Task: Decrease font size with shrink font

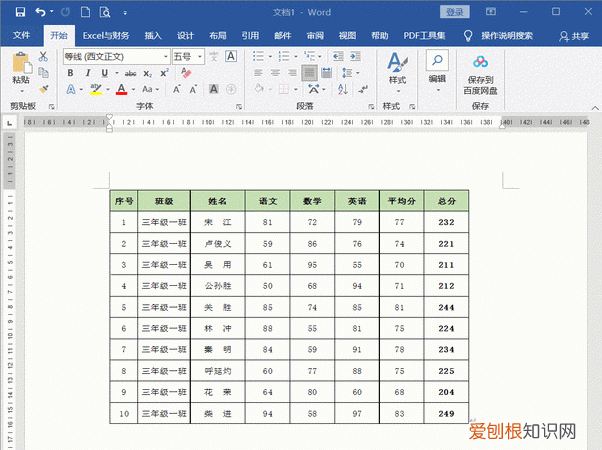Action: (193, 89)
